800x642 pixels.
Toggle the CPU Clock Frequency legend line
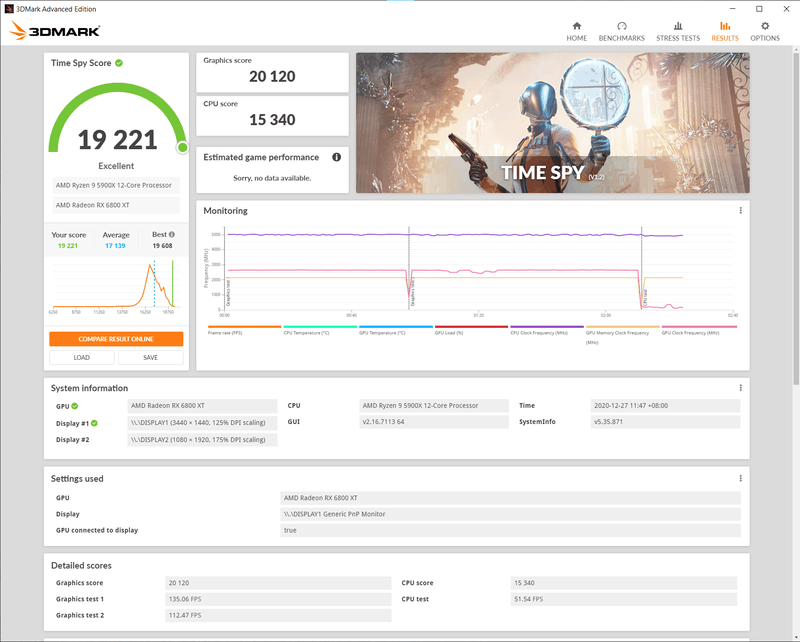[547, 327]
